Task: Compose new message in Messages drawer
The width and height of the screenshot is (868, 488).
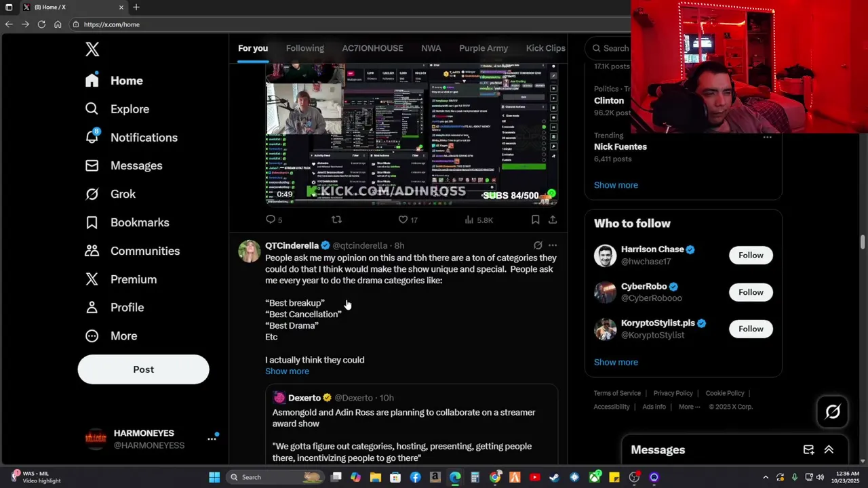Action: click(808, 450)
